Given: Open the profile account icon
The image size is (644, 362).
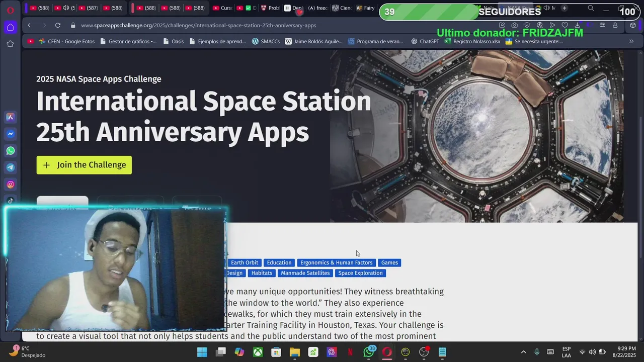Looking at the screenshot, I should [615, 25].
